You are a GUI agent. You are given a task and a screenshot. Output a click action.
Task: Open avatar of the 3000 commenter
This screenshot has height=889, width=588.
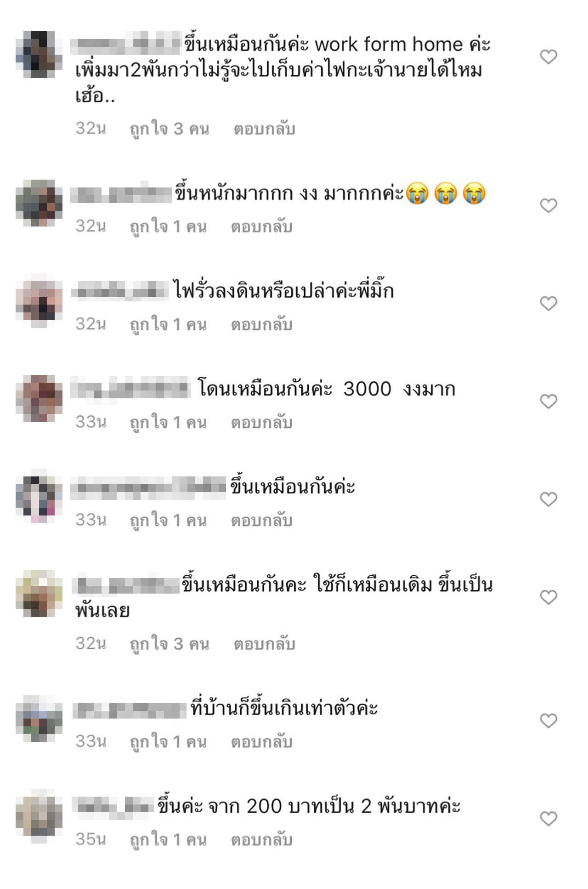[x=39, y=398]
